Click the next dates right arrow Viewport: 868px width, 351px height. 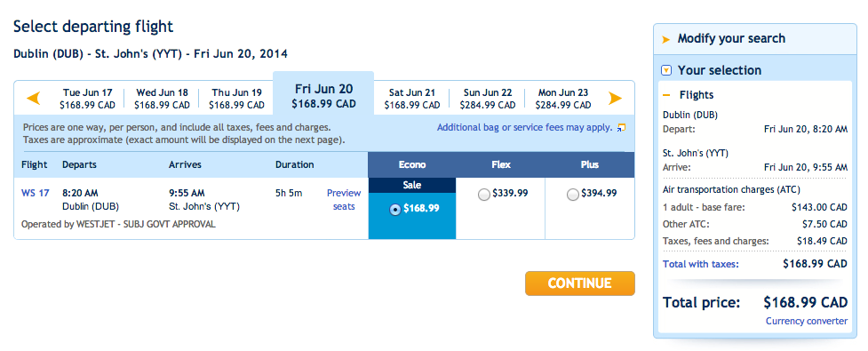click(615, 99)
